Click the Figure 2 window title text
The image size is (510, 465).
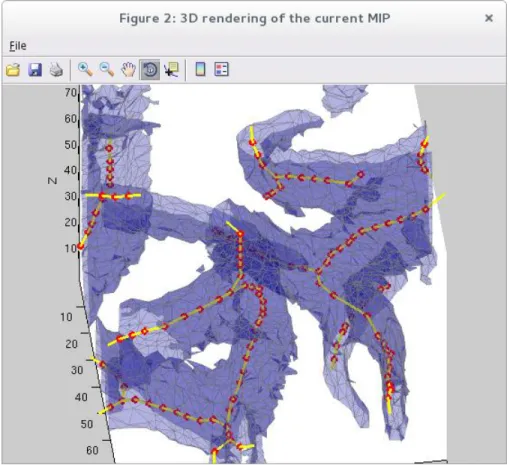[255, 18]
